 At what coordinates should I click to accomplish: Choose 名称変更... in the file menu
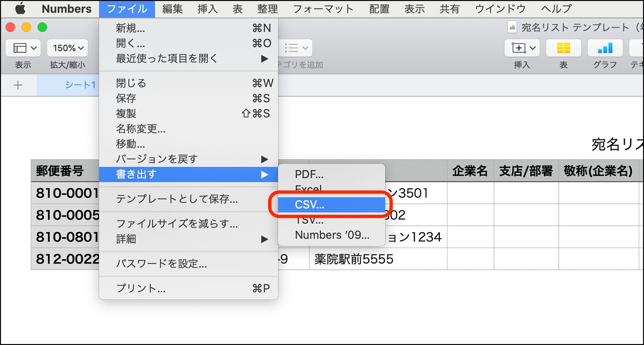(188, 129)
